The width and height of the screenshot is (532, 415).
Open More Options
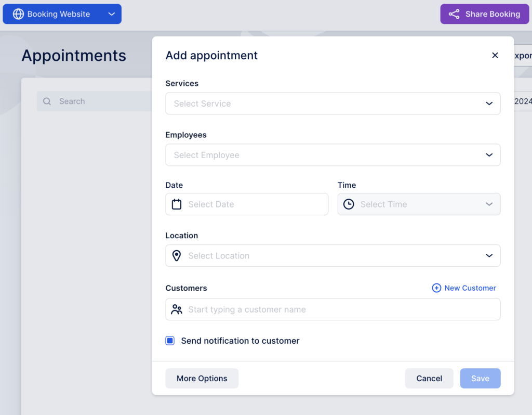(202, 378)
